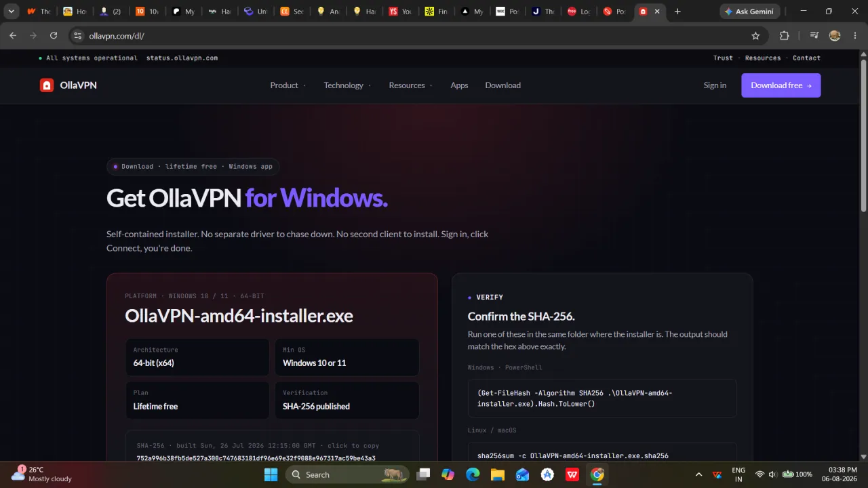Click the 'Windows 10 or 11' value
This screenshot has height=488, width=868.
pyautogui.click(x=315, y=363)
